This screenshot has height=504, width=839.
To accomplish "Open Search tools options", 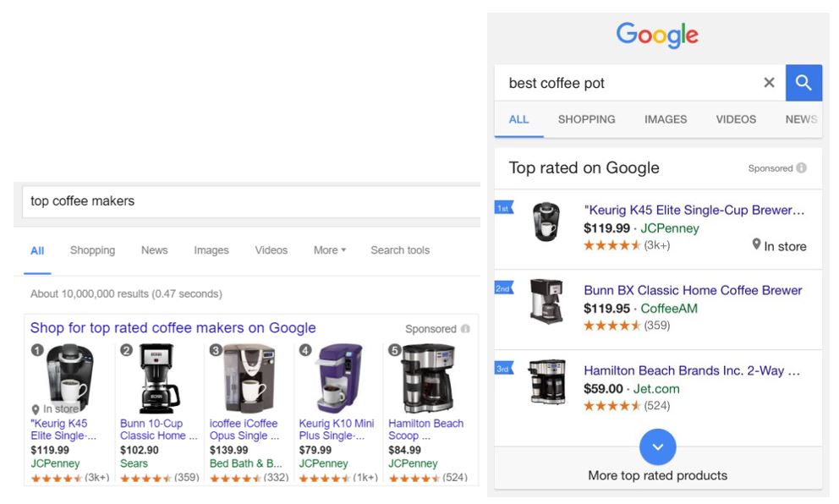I will [x=400, y=250].
